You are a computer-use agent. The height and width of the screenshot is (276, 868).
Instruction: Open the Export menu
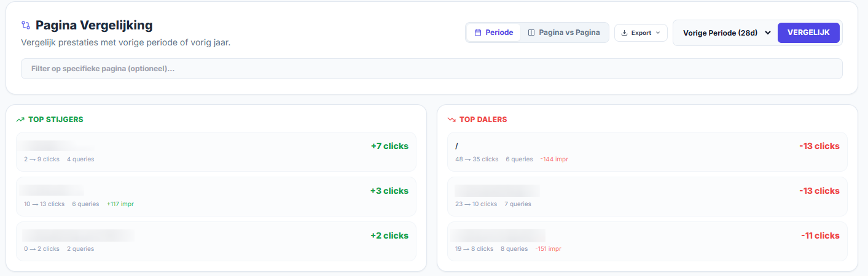pyautogui.click(x=641, y=33)
